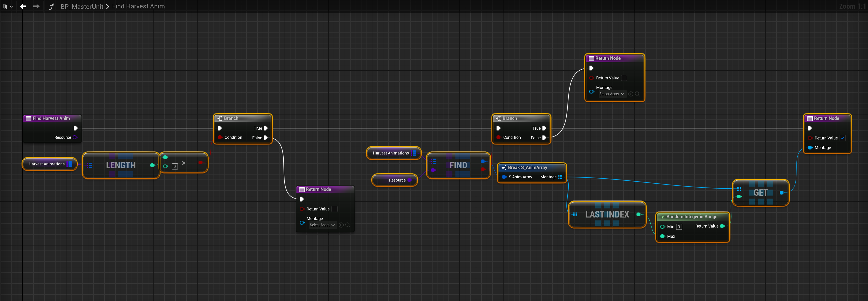Click Condition pin of the first Branch node
The image size is (868, 301).
tap(220, 137)
